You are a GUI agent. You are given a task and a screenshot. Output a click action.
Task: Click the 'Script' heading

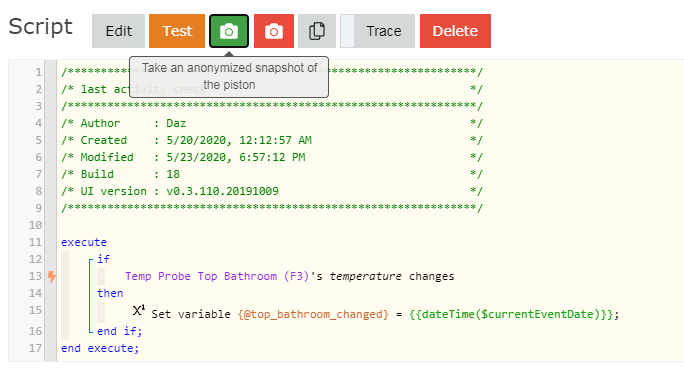pos(41,27)
